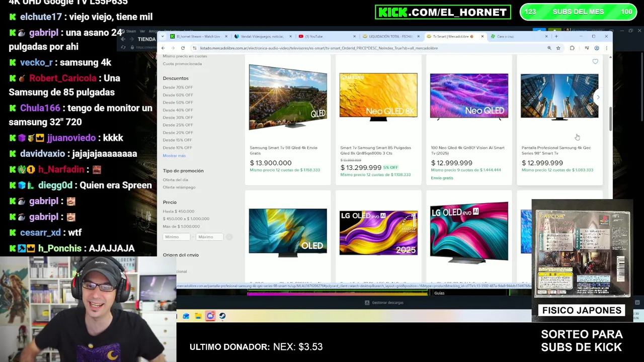
Task: Open the Ver menu in Steam
Action: [142, 31]
